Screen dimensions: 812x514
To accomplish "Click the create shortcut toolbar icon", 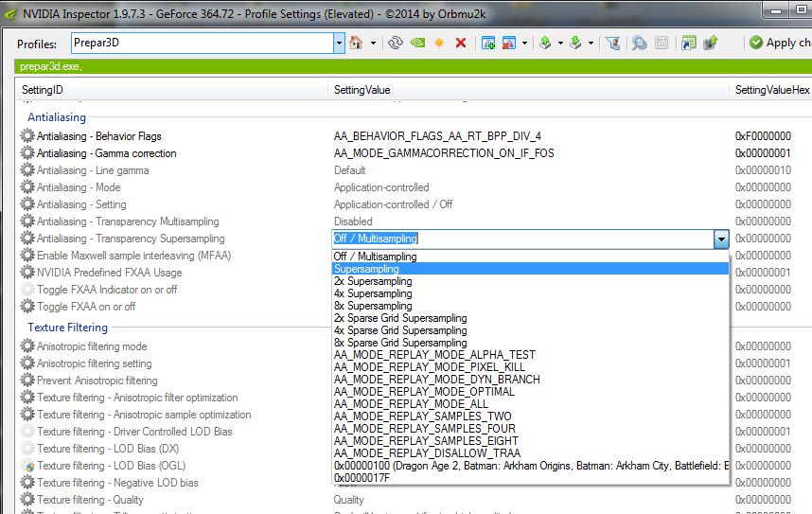I will tap(689, 43).
